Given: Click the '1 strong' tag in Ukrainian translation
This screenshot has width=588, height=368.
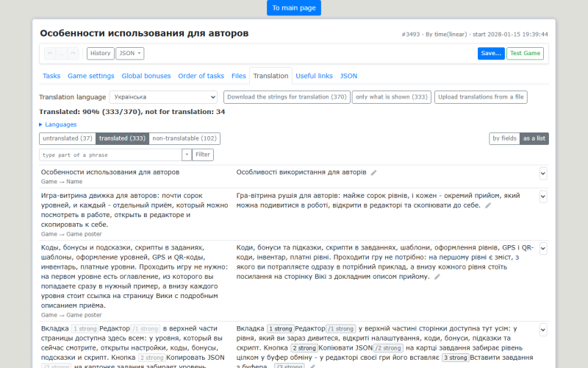Looking at the screenshot, I should coord(281,329).
